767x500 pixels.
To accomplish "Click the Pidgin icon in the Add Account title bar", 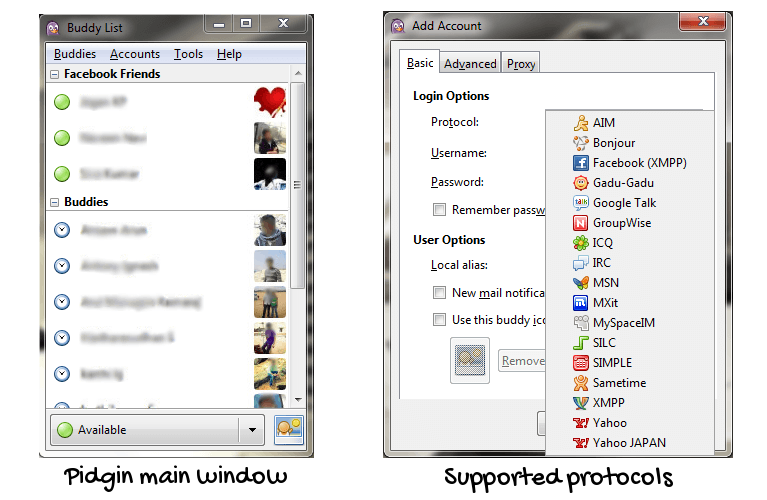I will click(398, 26).
